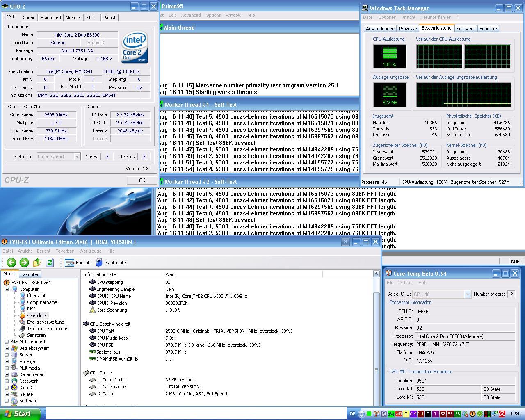Click the folder Up icon in EVEREST toolbar
This screenshot has width=525, height=420.
coord(37,262)
